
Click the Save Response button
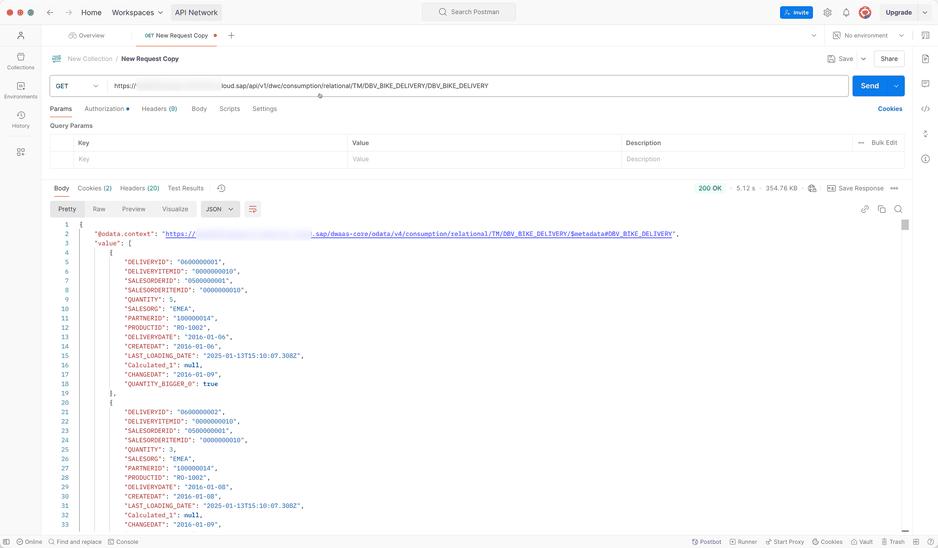click(855, 188)
